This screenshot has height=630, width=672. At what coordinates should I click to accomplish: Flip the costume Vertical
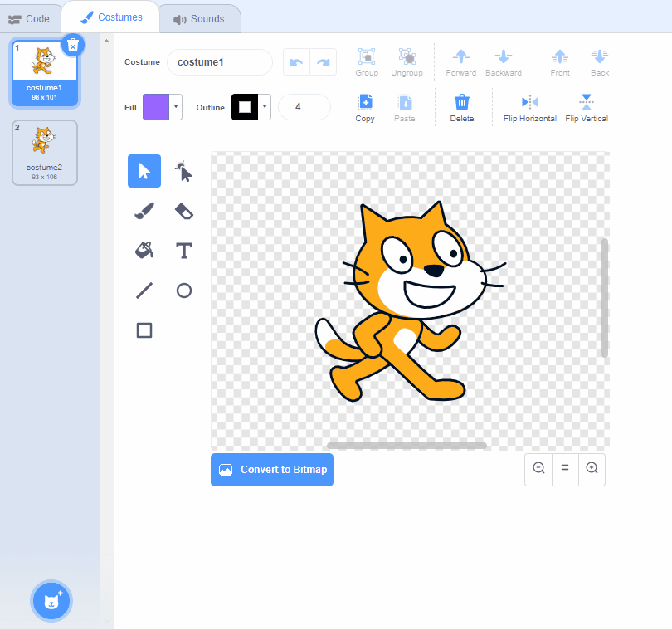point(587,108)
